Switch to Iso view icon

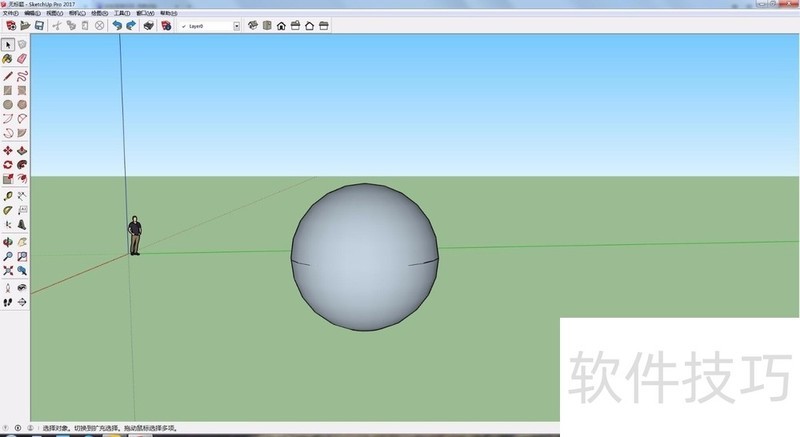[x=253, y=25]
